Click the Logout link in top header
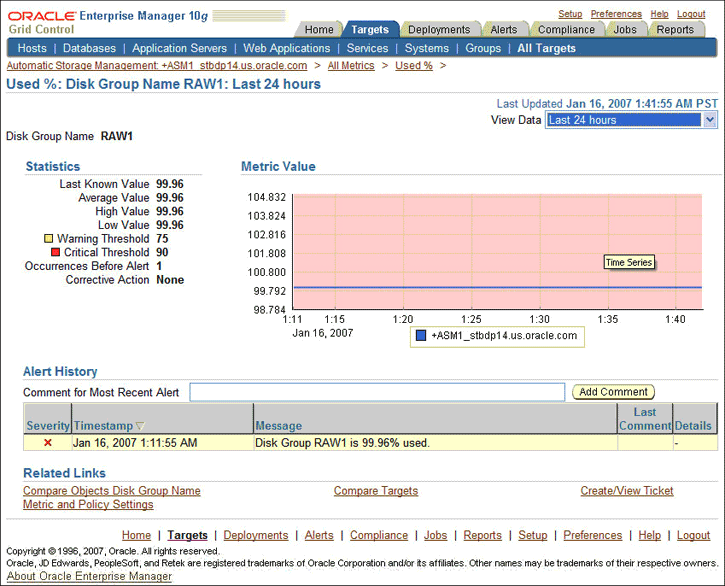Image resolution: width=725 pixels, height=586 pixels. pos(691,14)
